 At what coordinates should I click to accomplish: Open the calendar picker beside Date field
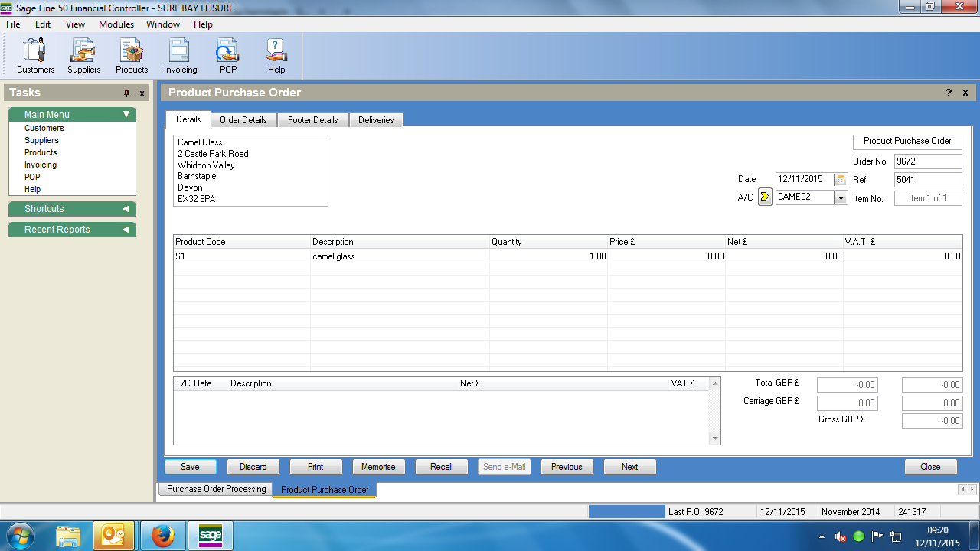coord(841,180)
